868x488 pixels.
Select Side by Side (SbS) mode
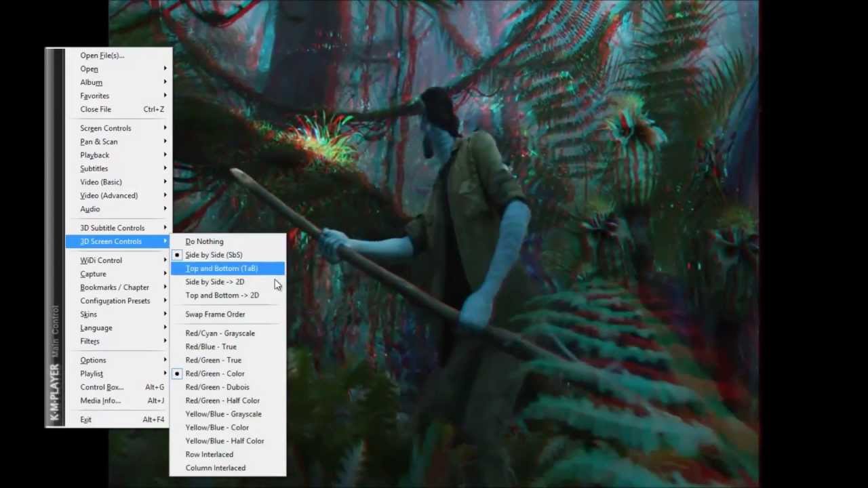point(227,255)
